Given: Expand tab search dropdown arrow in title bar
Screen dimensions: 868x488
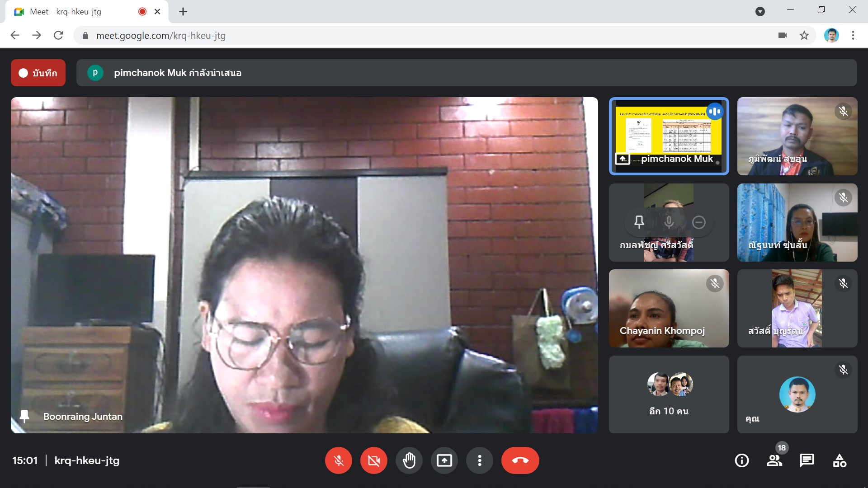Looking at the screenshot, I should coord(760,12).
